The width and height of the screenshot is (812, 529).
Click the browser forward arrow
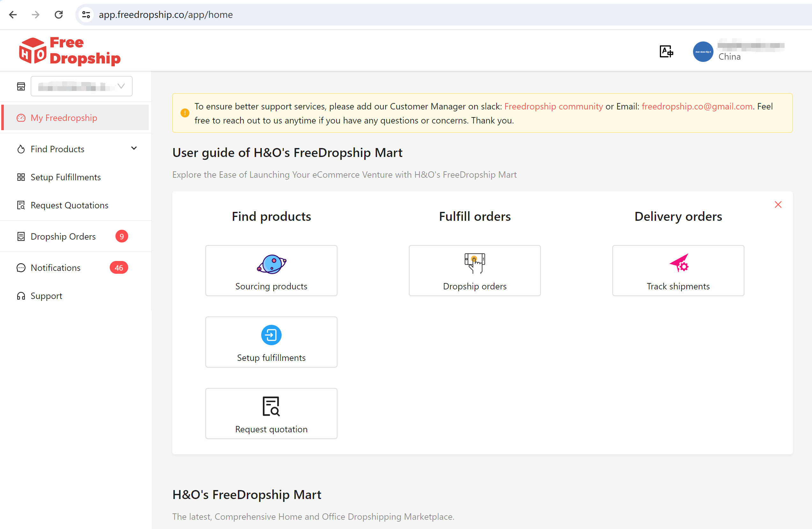35,15
